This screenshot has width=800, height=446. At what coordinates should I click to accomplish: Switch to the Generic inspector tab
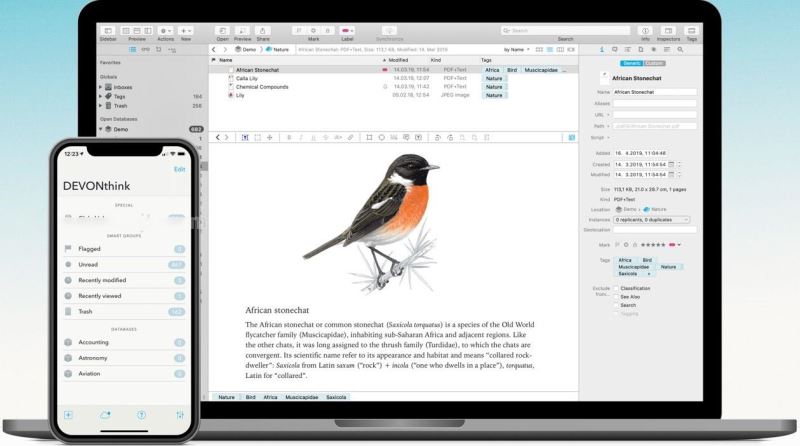pyautogui.click(x=632, y=63)
